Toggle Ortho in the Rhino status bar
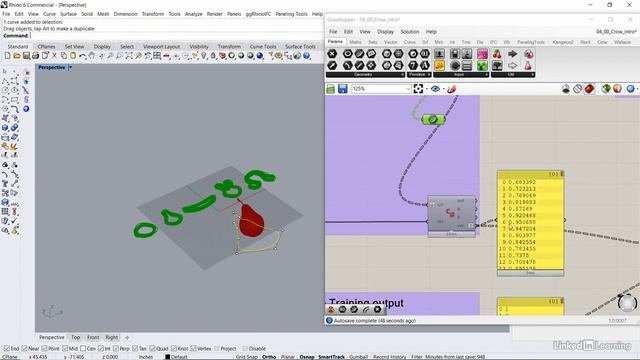The width and height of the screenshot is (640, 360). (269, 357)
